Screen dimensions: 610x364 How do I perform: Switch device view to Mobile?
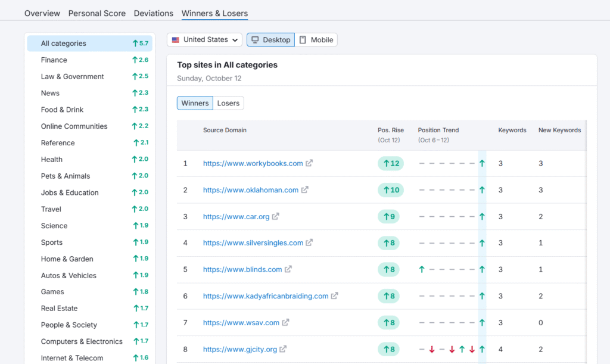316,40
